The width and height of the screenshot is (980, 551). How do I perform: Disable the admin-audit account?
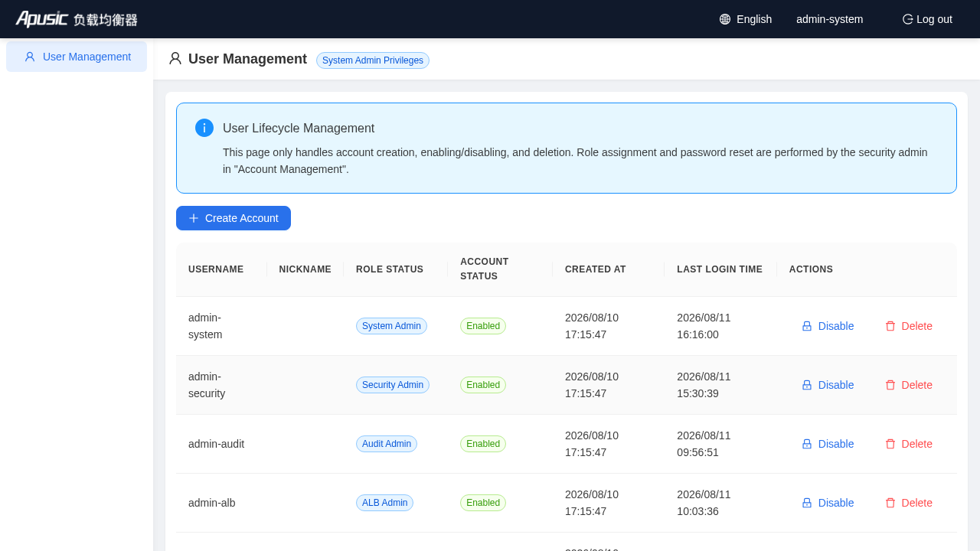point(828,444)
